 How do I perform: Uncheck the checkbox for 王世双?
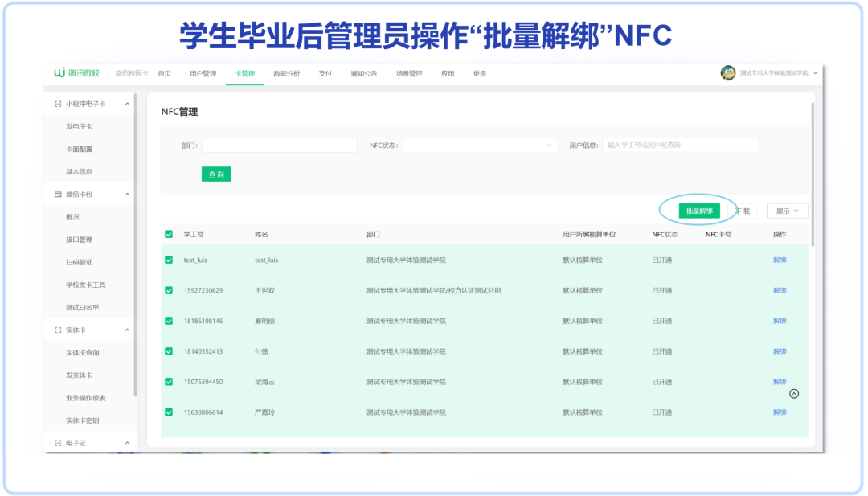coord(168,290)
